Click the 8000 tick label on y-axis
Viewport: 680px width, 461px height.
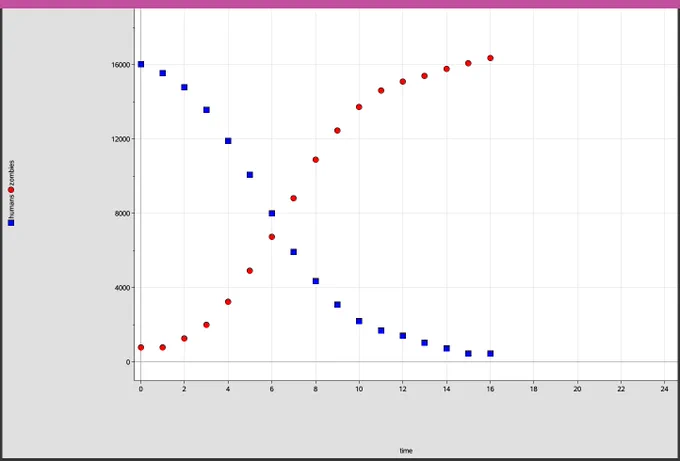point(123,213)
